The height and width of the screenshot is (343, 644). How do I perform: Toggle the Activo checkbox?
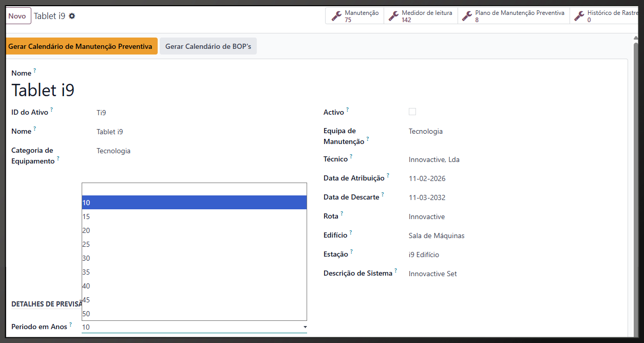point(412,112)
